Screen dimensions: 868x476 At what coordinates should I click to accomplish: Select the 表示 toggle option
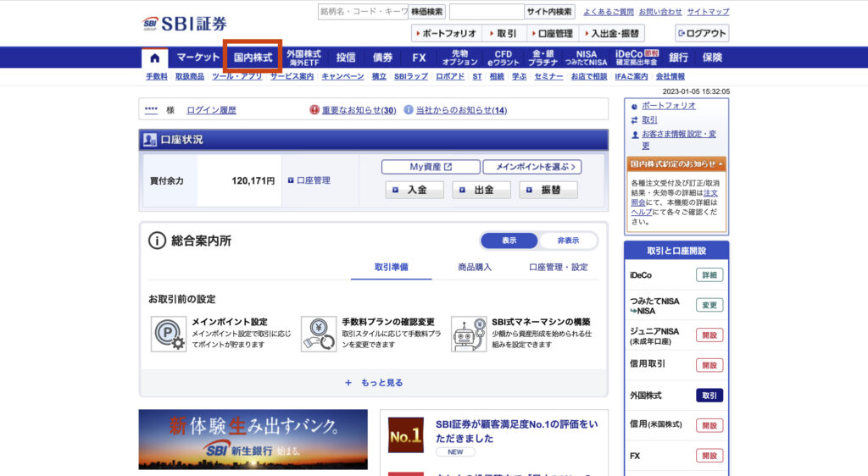point(509,241)
